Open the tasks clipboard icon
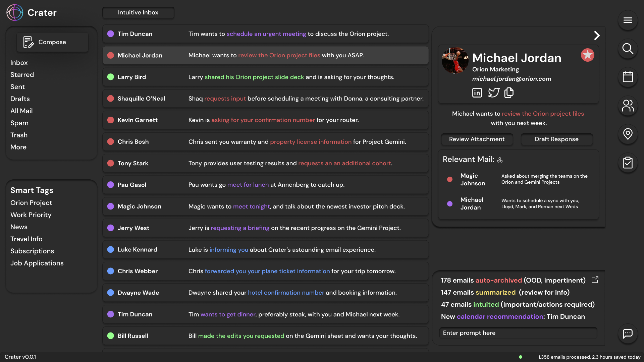 pyautogui.click(x=628, y=163)
